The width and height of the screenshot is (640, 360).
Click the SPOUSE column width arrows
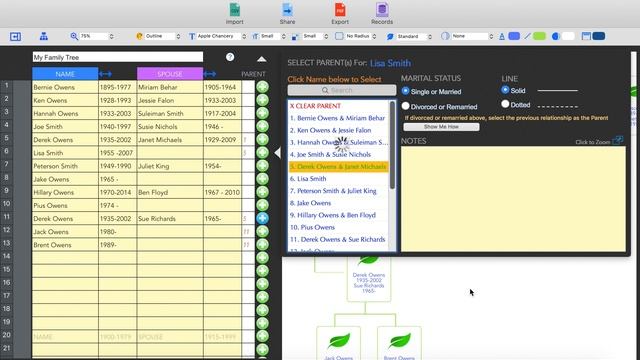(x=210, y=74)
